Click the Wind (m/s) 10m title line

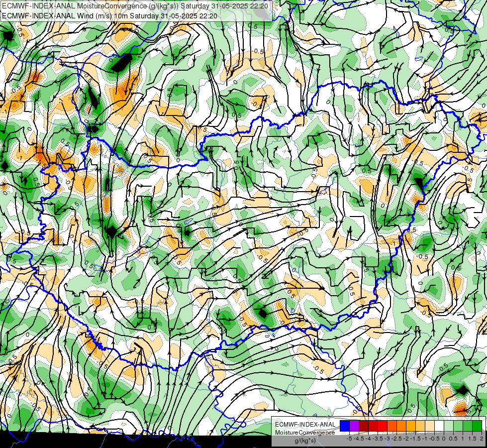pos(109,16)
